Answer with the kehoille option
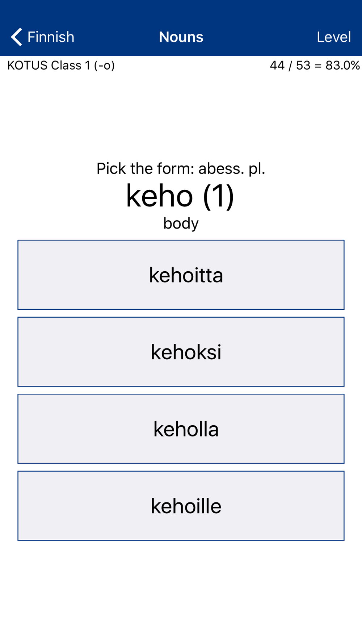 tap(181, 506)
